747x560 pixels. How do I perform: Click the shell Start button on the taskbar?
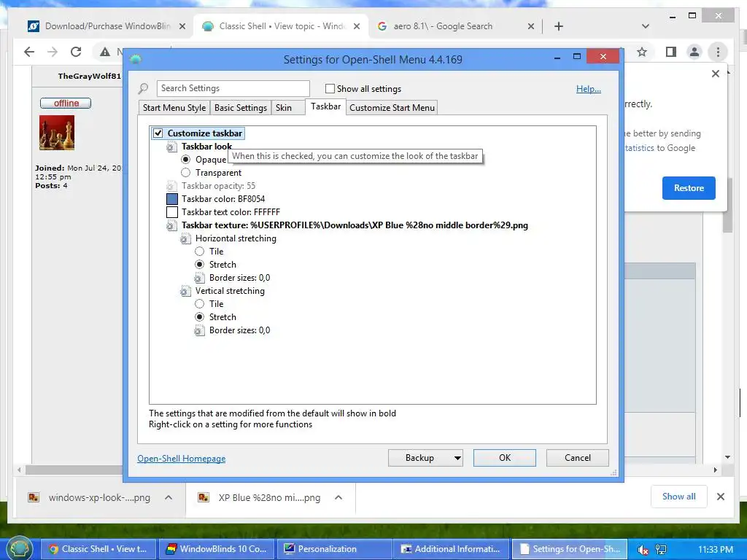(19, 548)
